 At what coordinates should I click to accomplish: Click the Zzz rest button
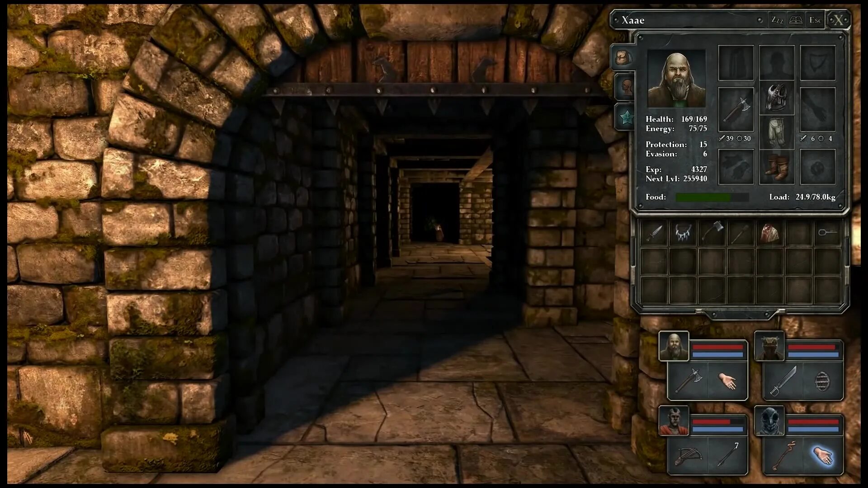[x=777, y=20]
